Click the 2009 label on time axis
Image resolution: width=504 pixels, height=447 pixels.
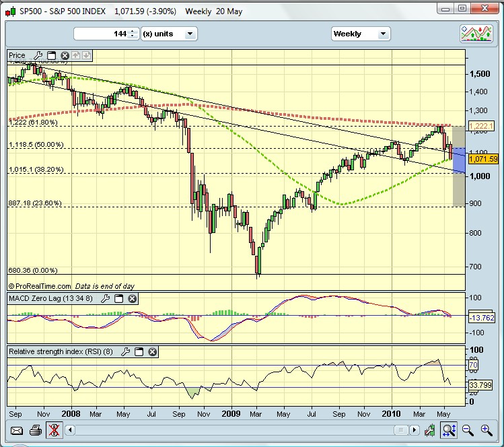(x=231, y=413)
